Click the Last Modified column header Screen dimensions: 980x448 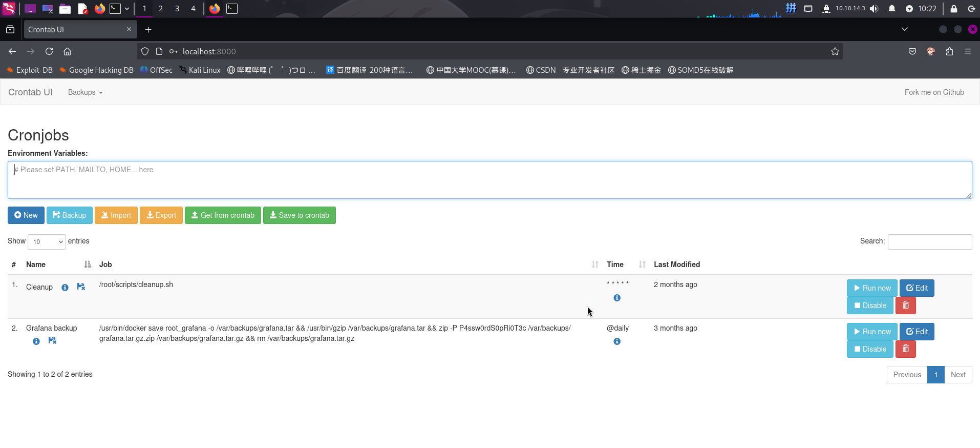(677, 264)
